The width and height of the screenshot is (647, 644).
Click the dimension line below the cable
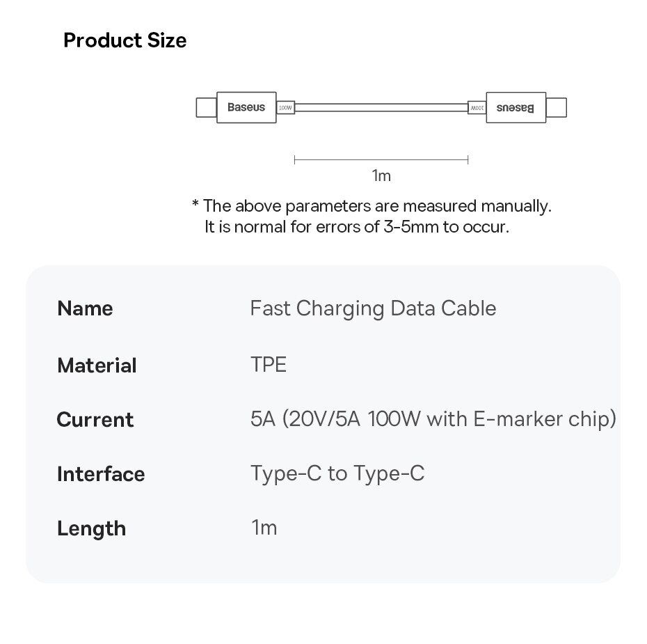(381, 159)
